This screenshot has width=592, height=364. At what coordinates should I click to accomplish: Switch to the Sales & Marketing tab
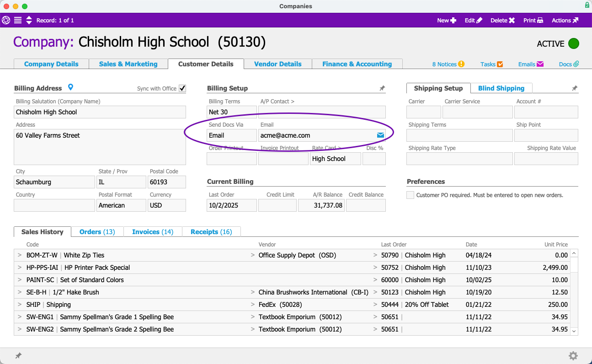(128, 64)
